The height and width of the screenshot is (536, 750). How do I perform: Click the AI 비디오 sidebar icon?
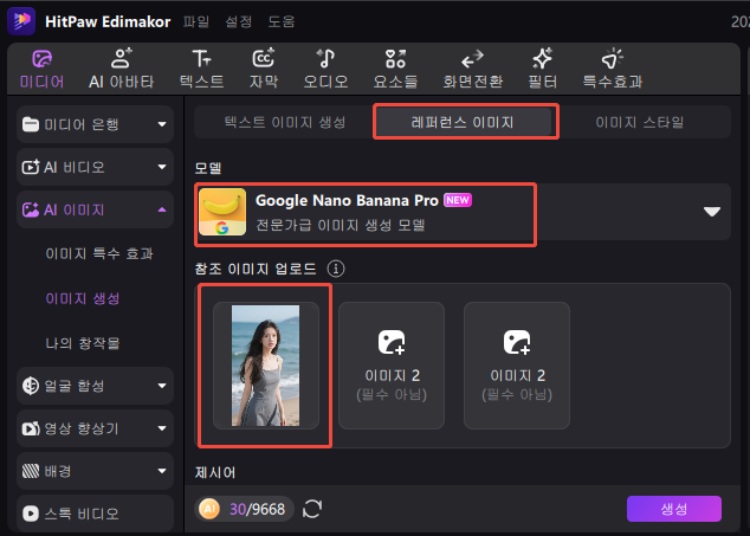(x=31, y=167)
